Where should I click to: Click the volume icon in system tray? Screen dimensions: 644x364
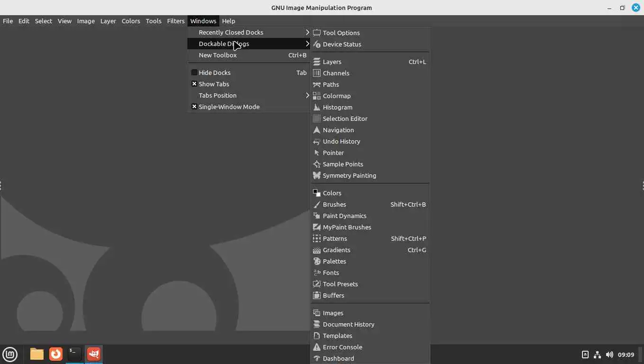pos(609,355)
